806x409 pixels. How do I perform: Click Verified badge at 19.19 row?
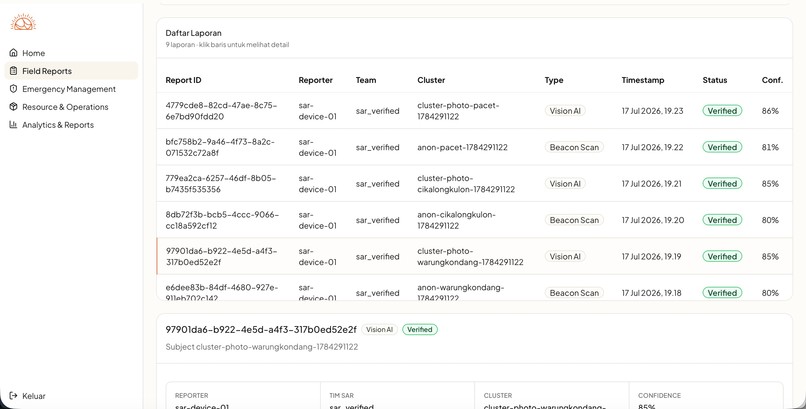pyautogui.click(x=722, y=256)
